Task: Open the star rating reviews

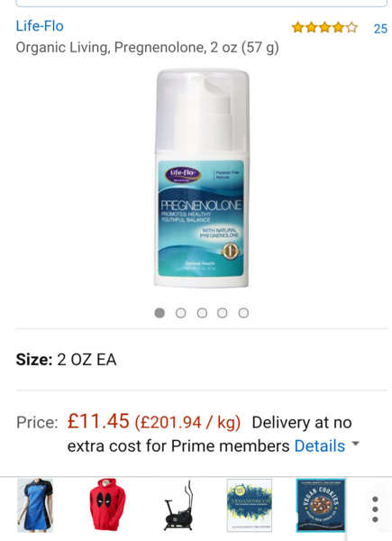Action: click(324, 27)
